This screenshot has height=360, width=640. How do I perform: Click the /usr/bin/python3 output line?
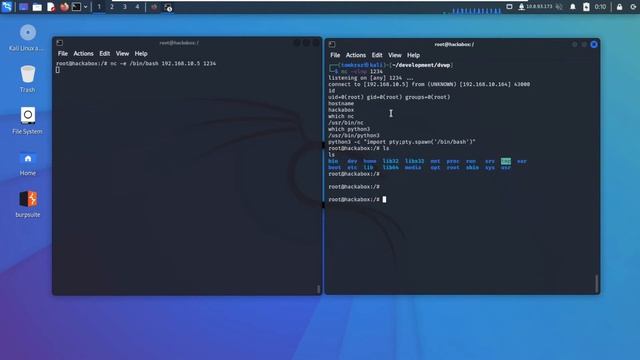[354, 135]
